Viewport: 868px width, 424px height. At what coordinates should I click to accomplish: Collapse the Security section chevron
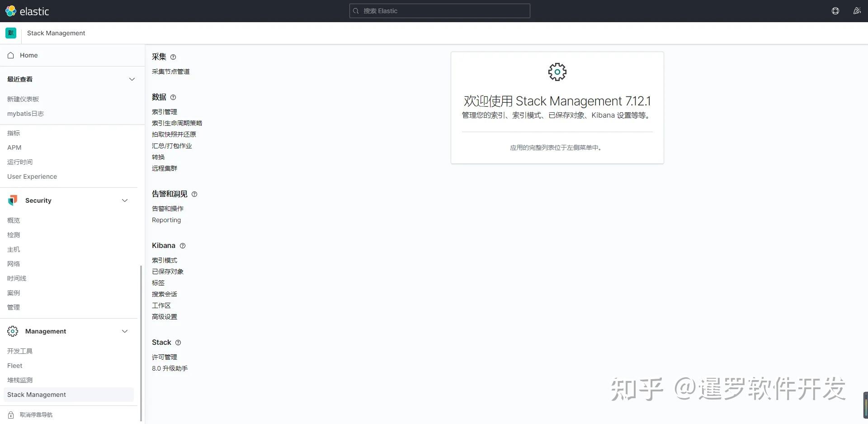(x=125, y=200)
